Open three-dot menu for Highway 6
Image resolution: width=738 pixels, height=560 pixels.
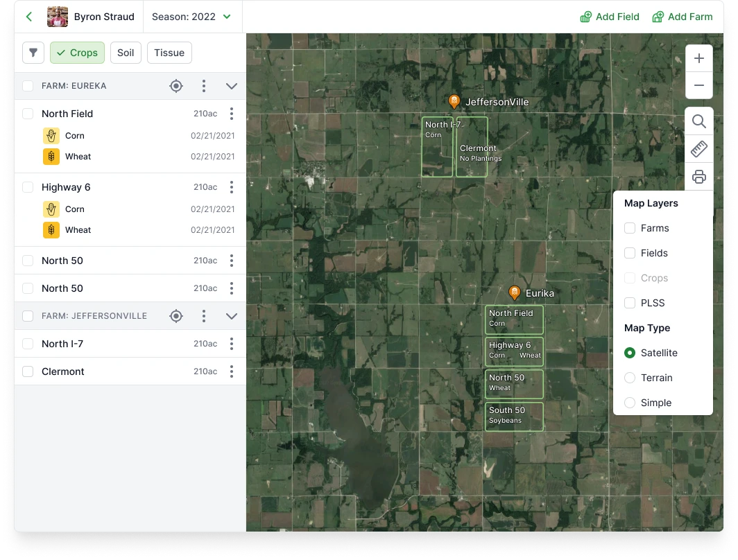tap(232, 187)
